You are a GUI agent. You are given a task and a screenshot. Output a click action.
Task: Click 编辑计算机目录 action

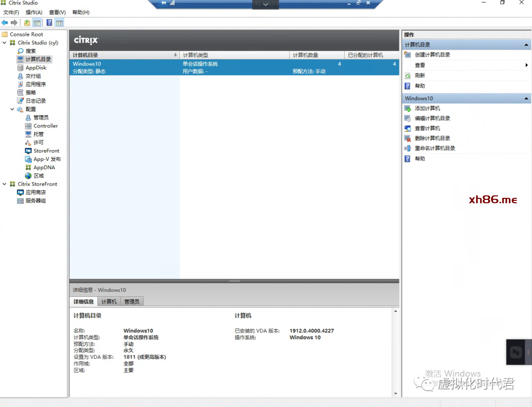coord(432,118)
